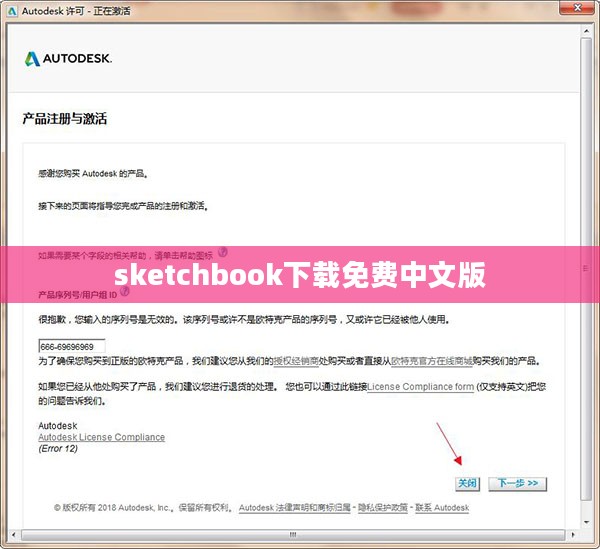The width and height of the screenshot is (600, 549).
Task: Open the License Compliance form link
Action: click(x=421, y=387)
